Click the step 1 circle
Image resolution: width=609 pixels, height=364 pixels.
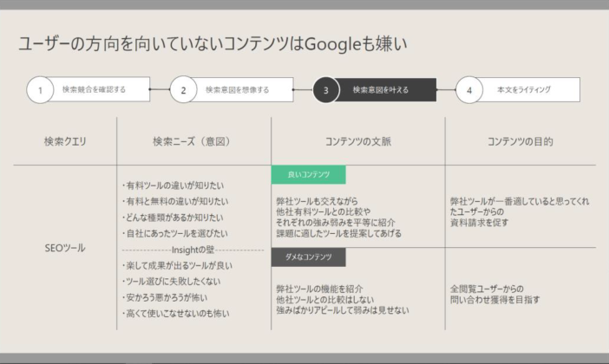click(40, 89)
